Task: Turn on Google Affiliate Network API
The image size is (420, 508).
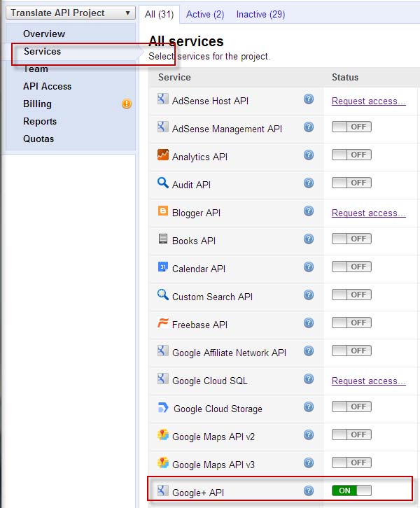Action: pos(351,351)
